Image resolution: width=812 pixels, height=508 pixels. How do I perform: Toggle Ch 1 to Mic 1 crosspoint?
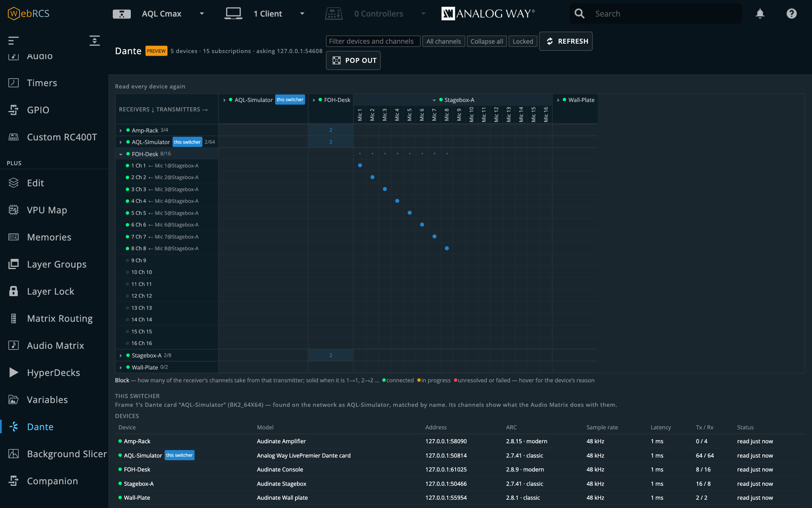360,165
